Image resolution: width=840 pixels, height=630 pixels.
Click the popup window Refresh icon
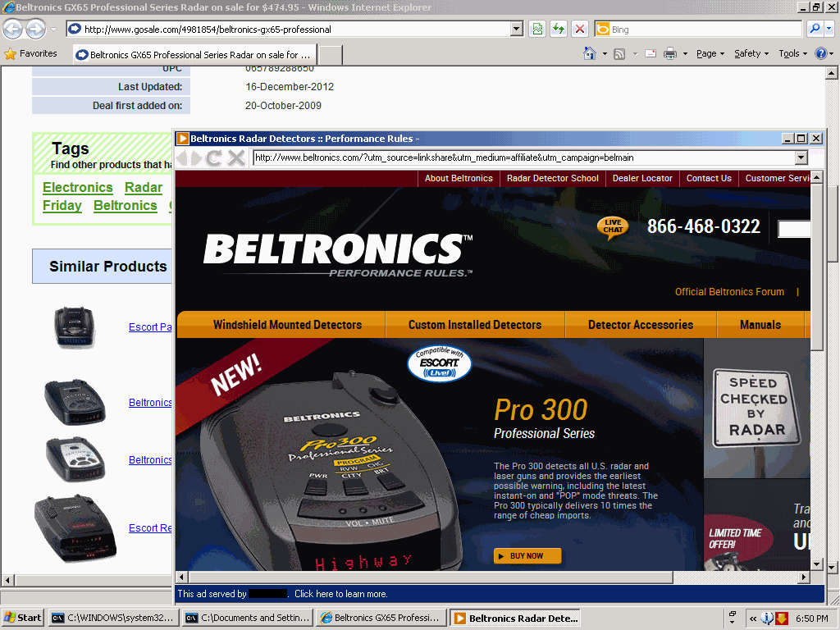tap(214, 158)
